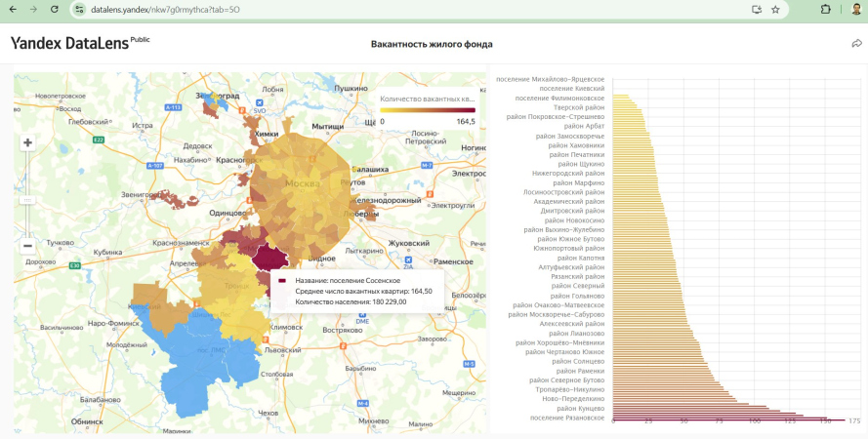View site information icon in address bar
Image resolution: width=868 pixels, height=439 pixels.
pyautogui.click(x=78, y=9)
